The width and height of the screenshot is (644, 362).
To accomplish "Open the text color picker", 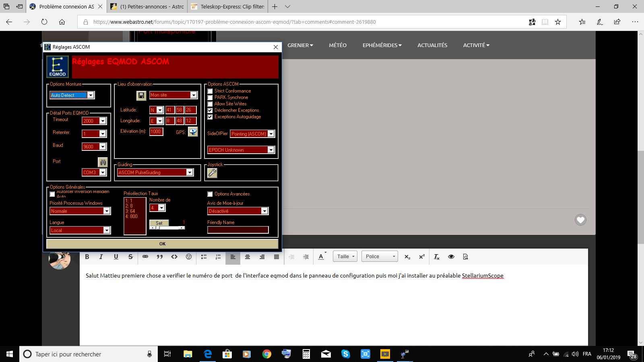I will pyautogui.click(x=322, y=257).
